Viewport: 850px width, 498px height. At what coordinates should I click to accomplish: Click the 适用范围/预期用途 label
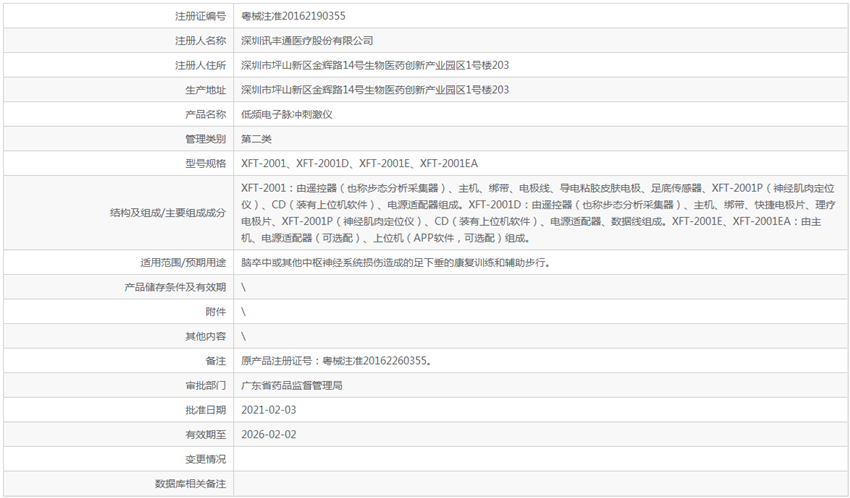click(x=183, y=263)
